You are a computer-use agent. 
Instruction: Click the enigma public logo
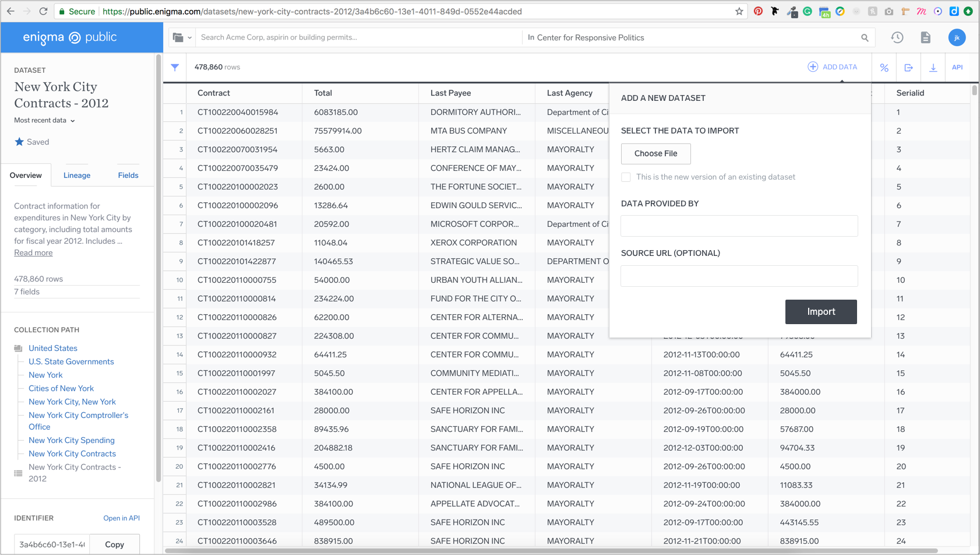pyautogui.click(x=70, y=37)
